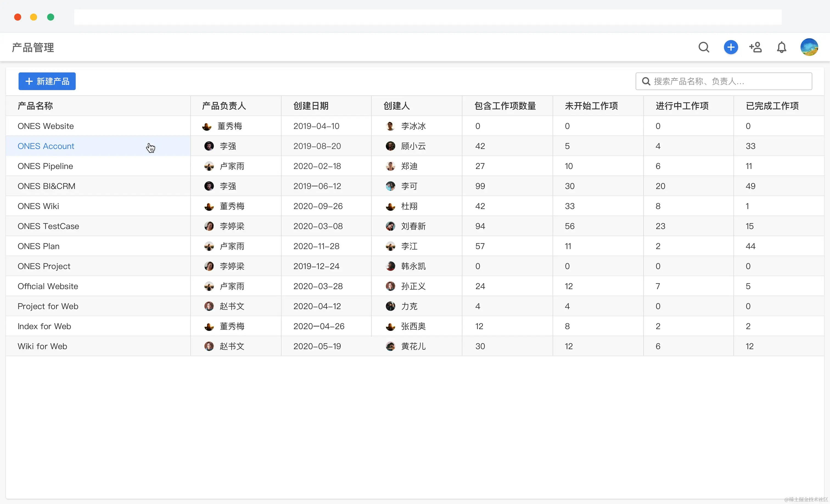Open the ONES Pipeline product row
This screenshot has height=504, width=830.
[45, 166]
